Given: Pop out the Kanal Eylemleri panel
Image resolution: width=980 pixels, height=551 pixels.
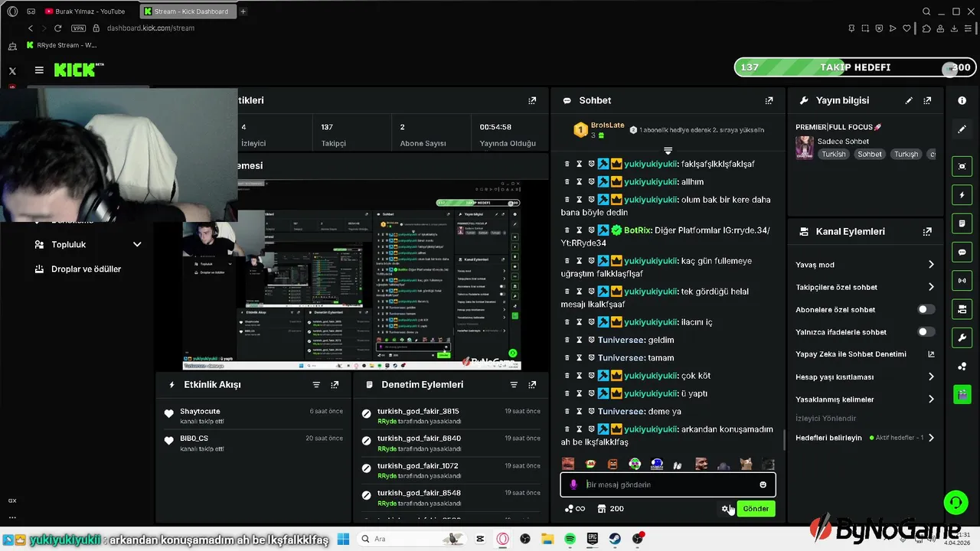Looking at the screenshot, I should (x=927, y=231).
